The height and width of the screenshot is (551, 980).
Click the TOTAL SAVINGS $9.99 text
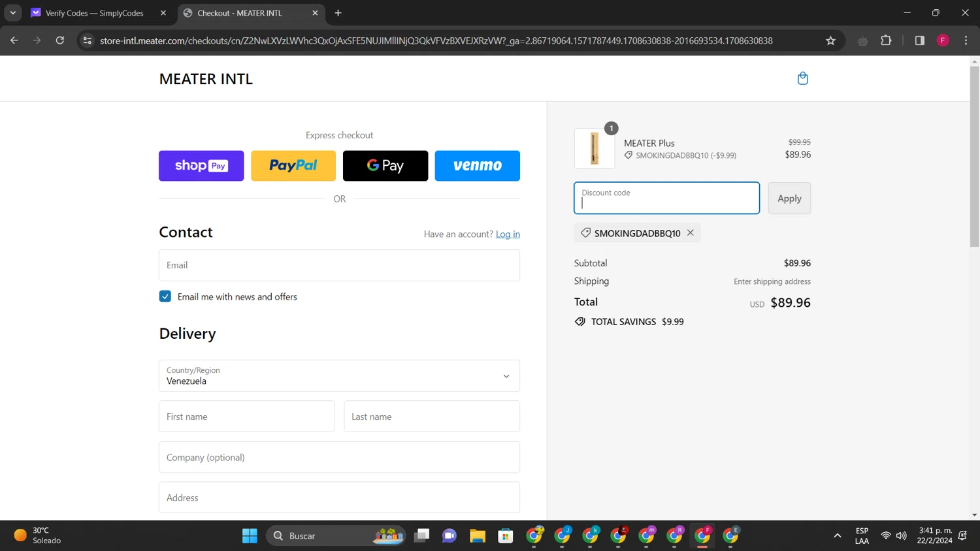[638, 322]
